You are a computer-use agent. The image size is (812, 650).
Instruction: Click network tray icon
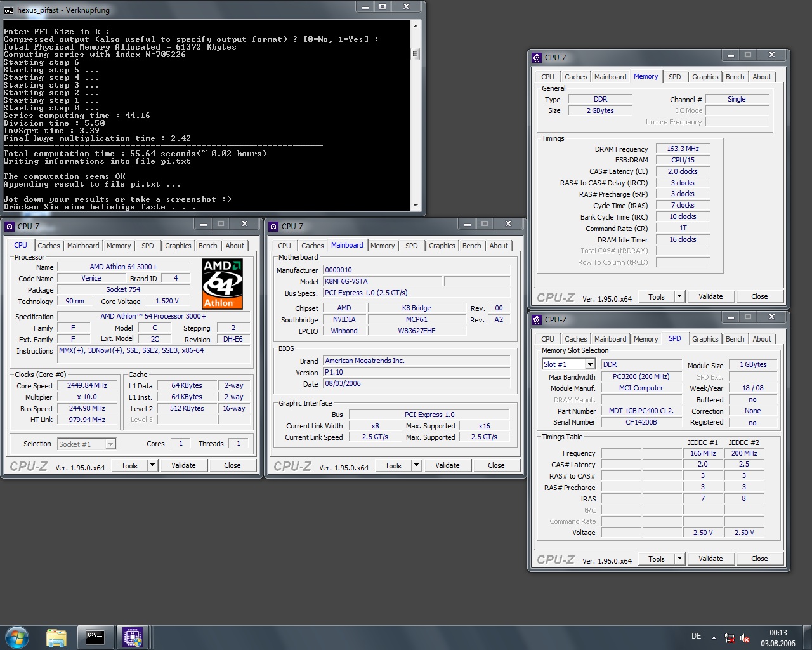pyautogui.click(x=730, y=638)
